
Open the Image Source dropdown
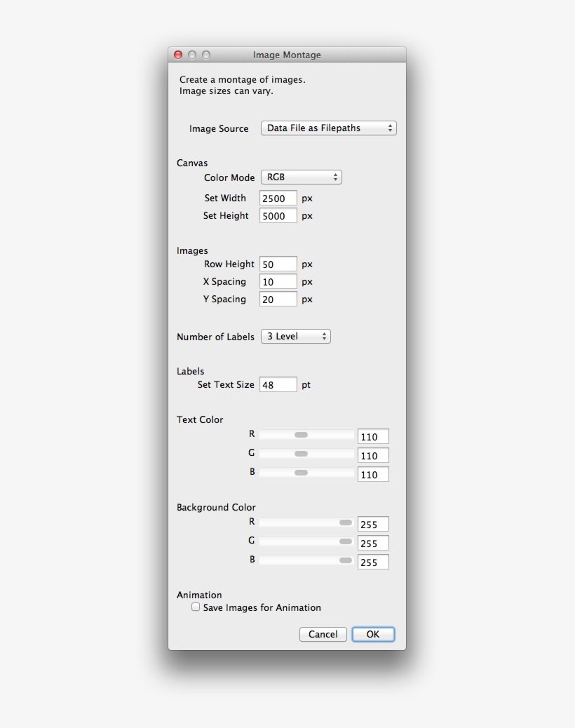[329, 128]
